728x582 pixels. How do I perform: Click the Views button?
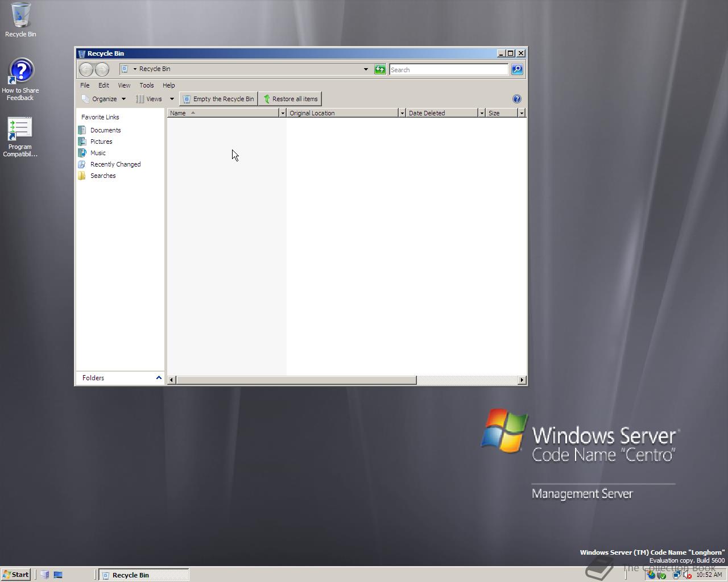coord(150,99)
